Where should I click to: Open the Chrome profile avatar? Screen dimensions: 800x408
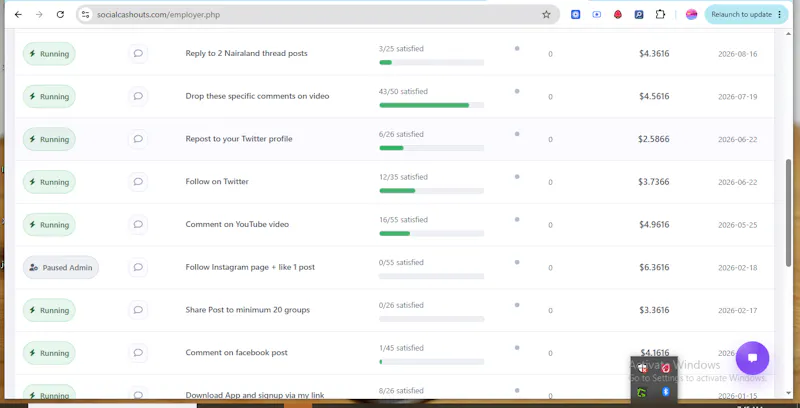point(691,15)
